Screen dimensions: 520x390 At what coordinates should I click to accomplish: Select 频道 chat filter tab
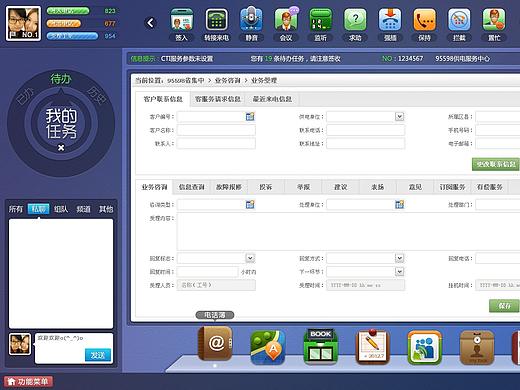[x=83, y=209]
